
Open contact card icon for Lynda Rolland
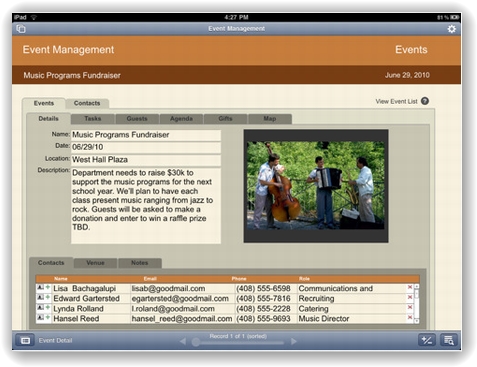[x=40, y=307]
